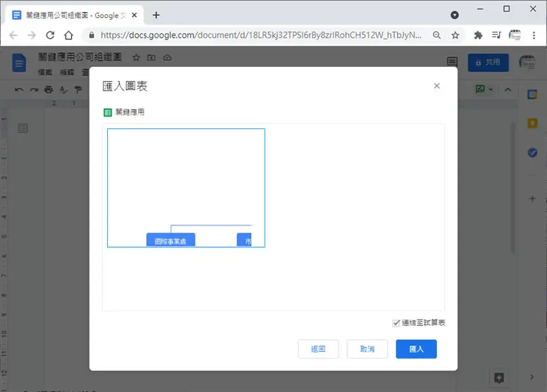Select the organization chart thumbnail
This screenshot has height=392, width=547.
(186, 188)
